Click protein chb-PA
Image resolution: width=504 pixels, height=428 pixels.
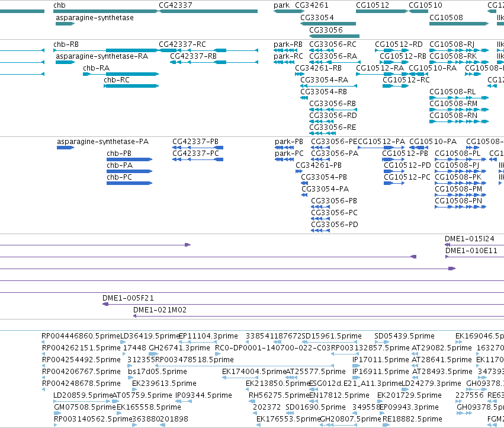[x=120, y=165]
